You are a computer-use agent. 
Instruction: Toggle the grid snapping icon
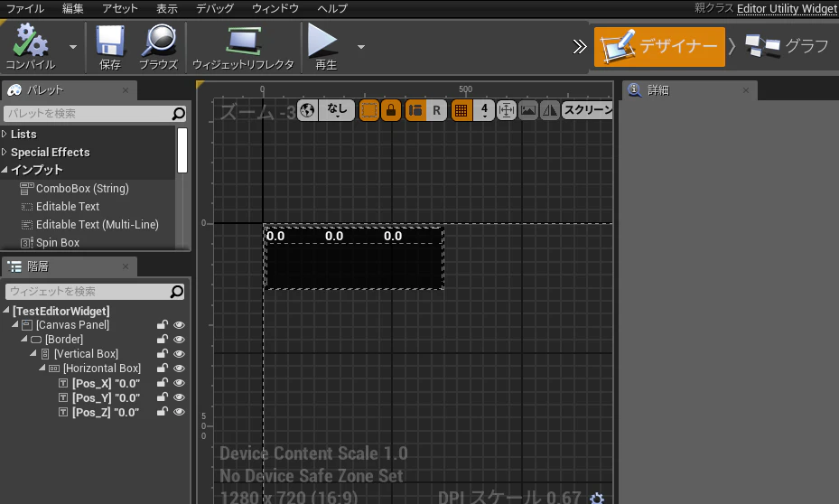tap(461, 110)
